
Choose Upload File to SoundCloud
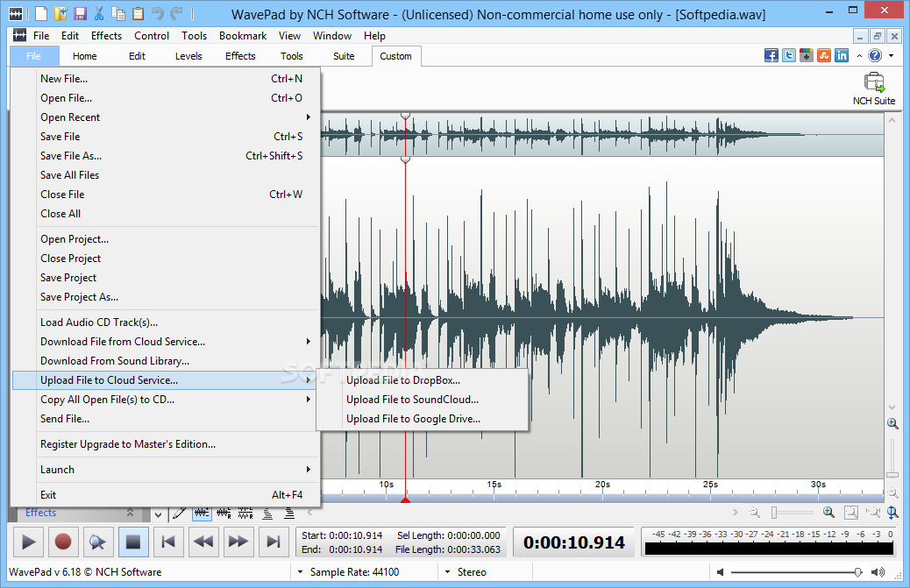pos(423,400)
